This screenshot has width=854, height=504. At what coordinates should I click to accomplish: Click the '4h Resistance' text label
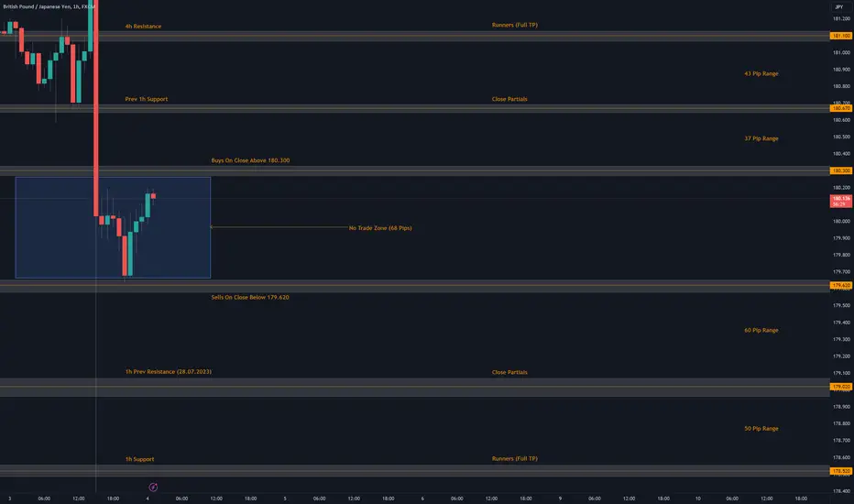tap(143, 27)
